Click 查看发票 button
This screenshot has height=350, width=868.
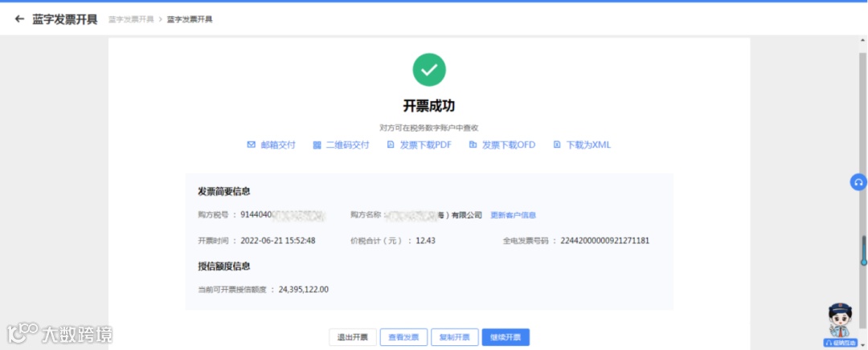click(x=403, y=337)
